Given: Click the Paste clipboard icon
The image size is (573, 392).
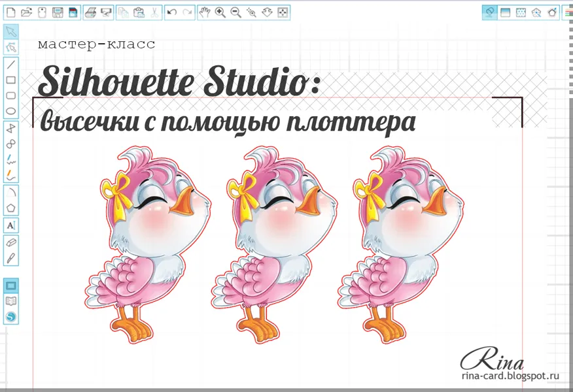Looking at the screenshot, I should [139, 13].
